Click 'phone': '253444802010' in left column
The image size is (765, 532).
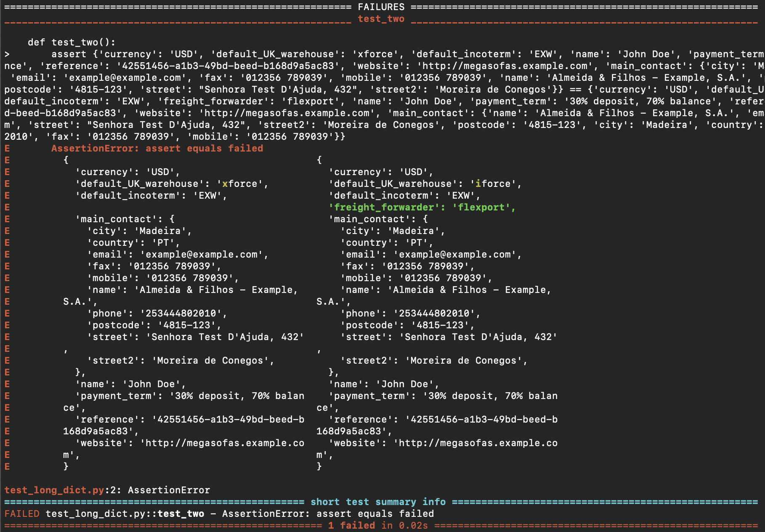point(157,313)
